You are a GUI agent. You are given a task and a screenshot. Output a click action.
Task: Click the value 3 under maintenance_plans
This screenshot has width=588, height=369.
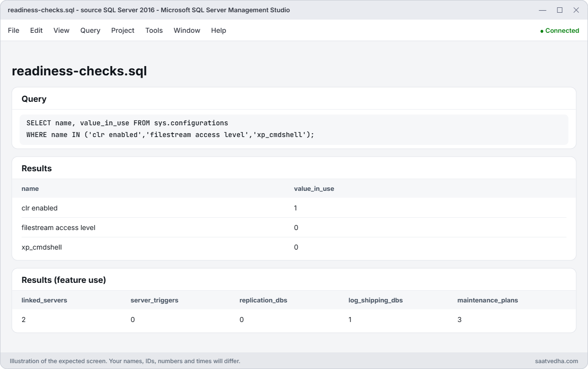[460, 320]
